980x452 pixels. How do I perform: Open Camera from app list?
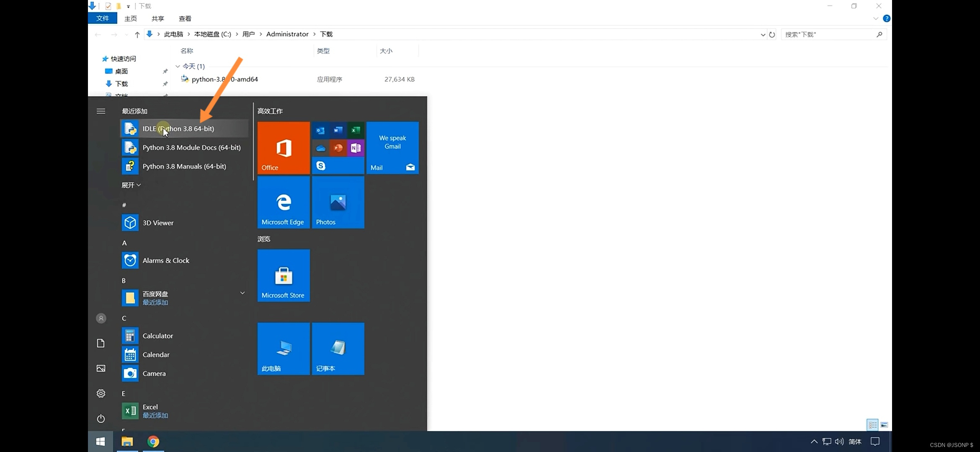tap(184, 373)
